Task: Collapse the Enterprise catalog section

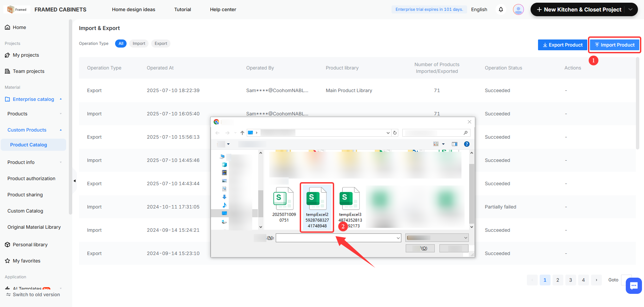Action: tap(61, 99)
